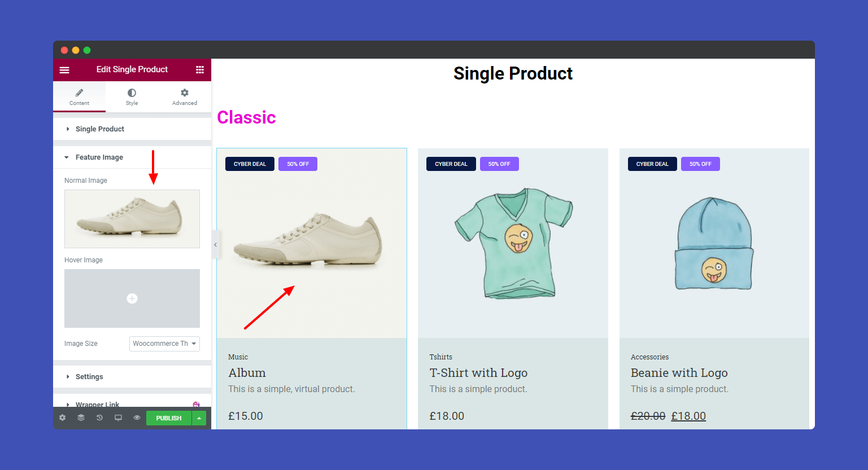Viewport: 868px width, 470px height.
Task: Open the Image Size dropdown
Action: (x=164, y=344)
